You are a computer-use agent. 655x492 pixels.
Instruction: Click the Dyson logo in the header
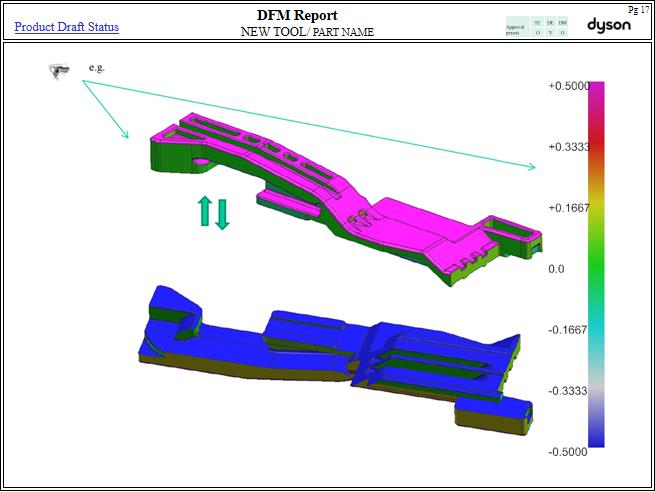(608, 25)
